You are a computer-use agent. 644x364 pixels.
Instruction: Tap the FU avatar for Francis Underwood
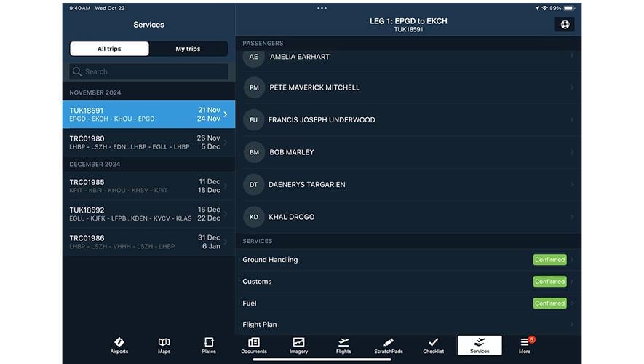pyautogui.click(x=253, y=120)
